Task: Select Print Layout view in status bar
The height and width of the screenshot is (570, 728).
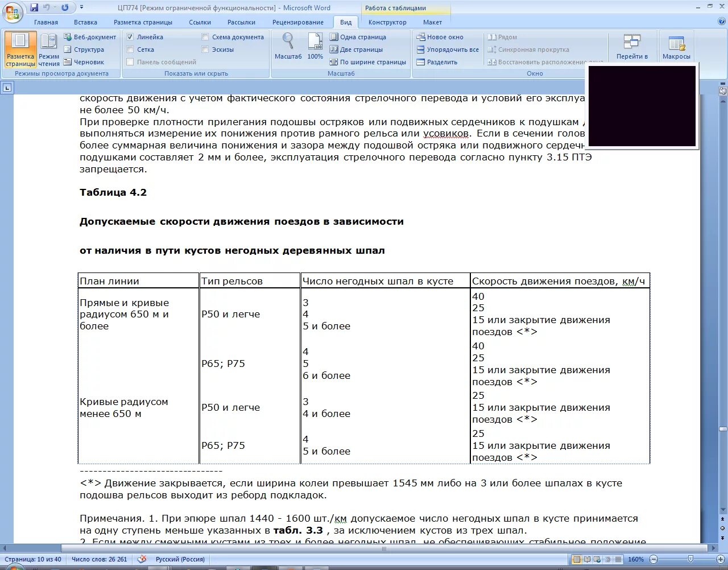Action: click(x=577, y=559)
